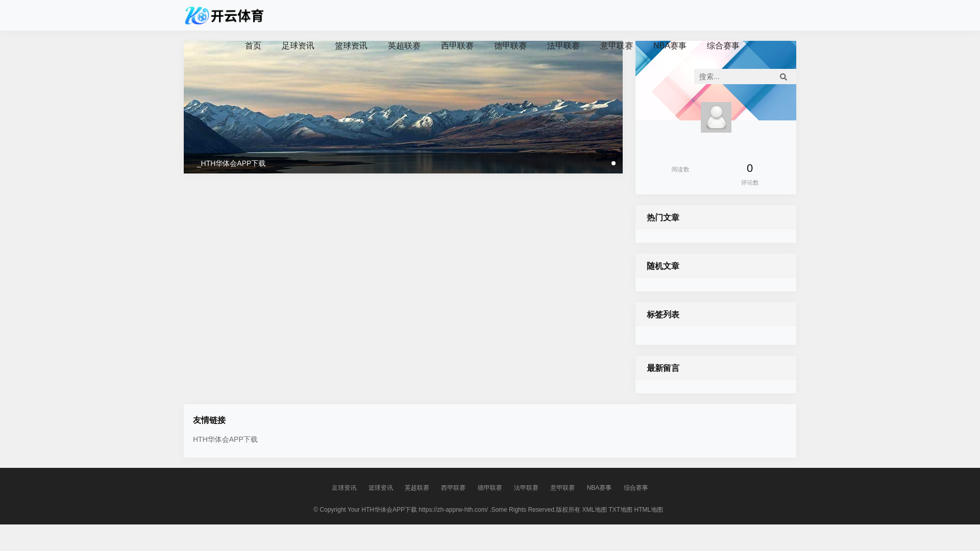Image resolution: width=980 pixels, height=551 pixels.
Task: Open footer link 篮球资讯
Action: 381,488
